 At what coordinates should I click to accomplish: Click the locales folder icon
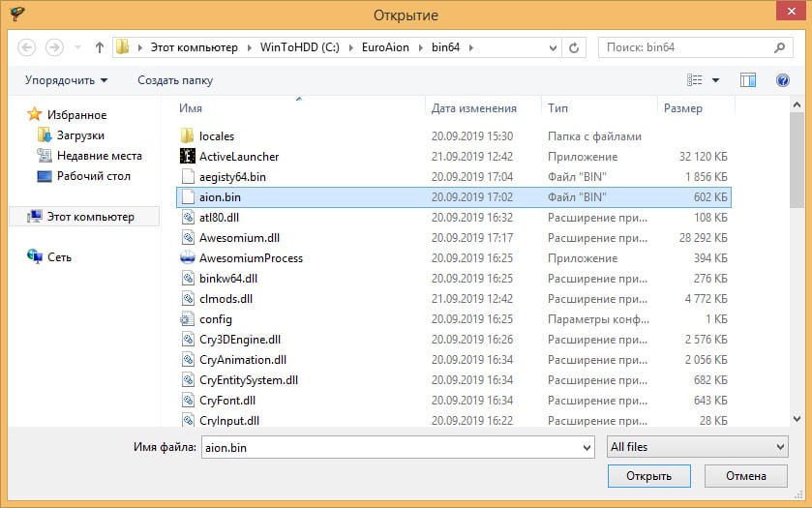click(188, 136)
